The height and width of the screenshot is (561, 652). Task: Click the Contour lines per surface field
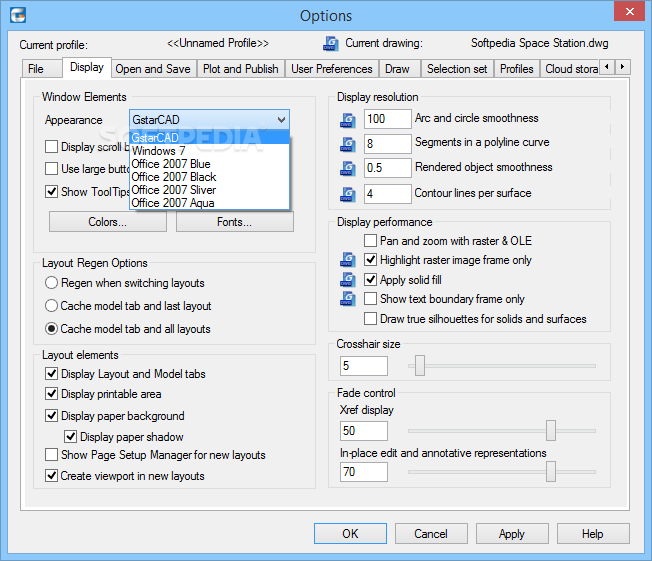(x=388, y=194)
